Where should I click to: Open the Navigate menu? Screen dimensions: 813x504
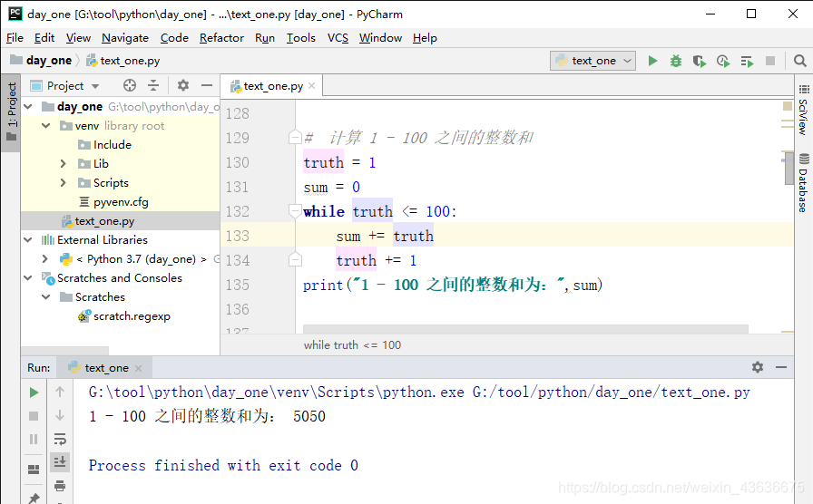click(x=125, y=38)
